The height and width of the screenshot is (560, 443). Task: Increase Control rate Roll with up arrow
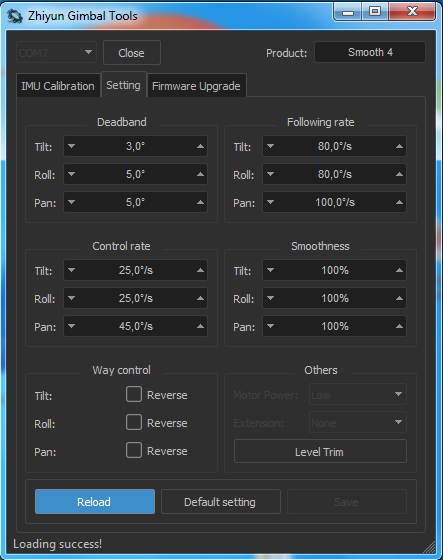click(200, 298)
